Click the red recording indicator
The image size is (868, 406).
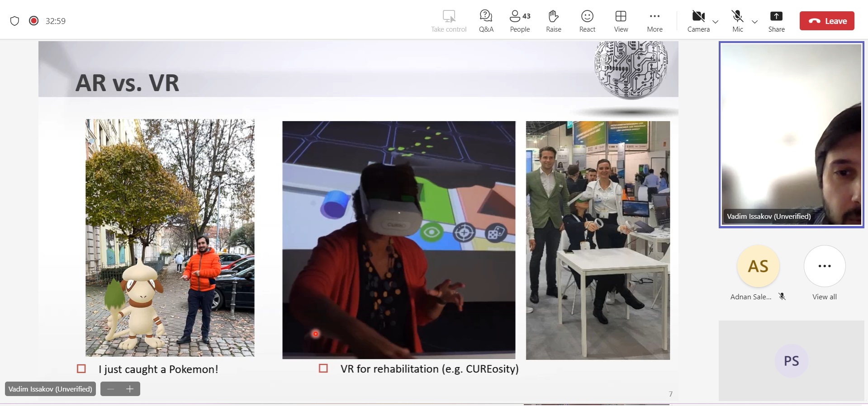tap(33, 21)
